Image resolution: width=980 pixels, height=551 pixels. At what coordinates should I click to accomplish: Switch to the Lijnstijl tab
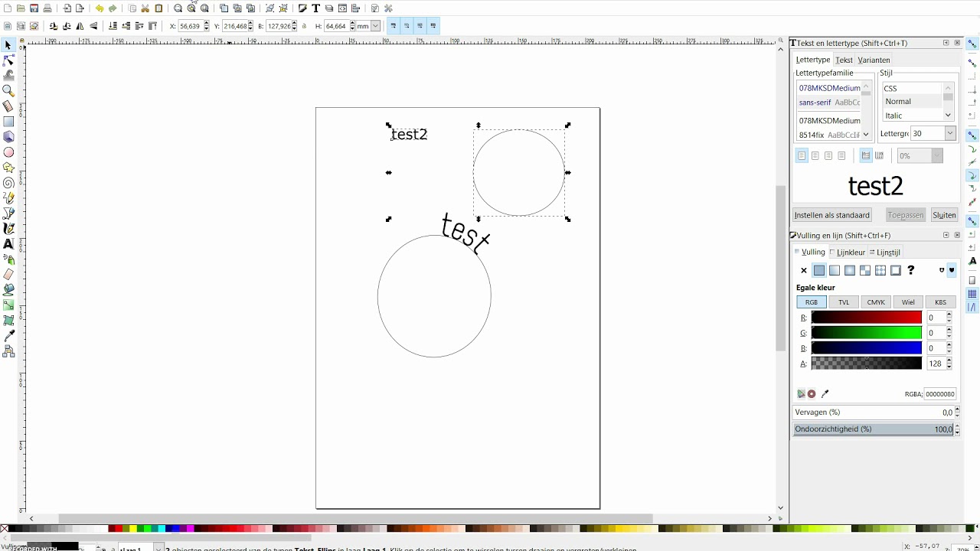pos(885,252)
